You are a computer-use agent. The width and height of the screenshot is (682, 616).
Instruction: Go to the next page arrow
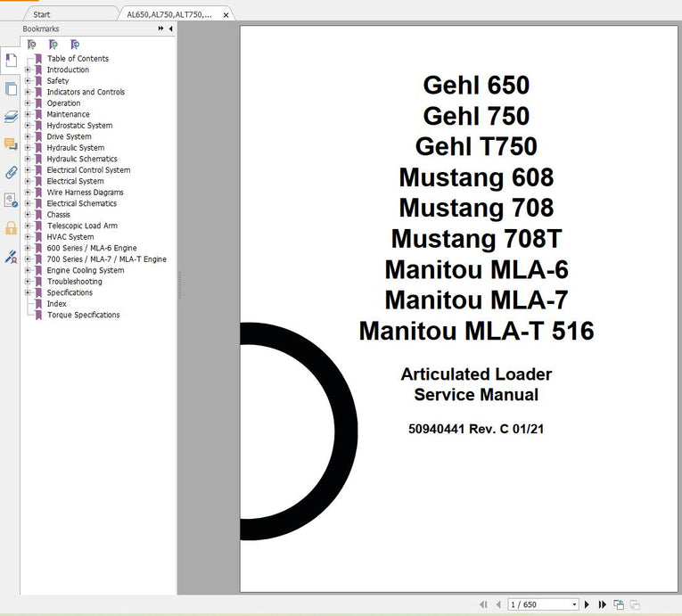pos(588,604)
